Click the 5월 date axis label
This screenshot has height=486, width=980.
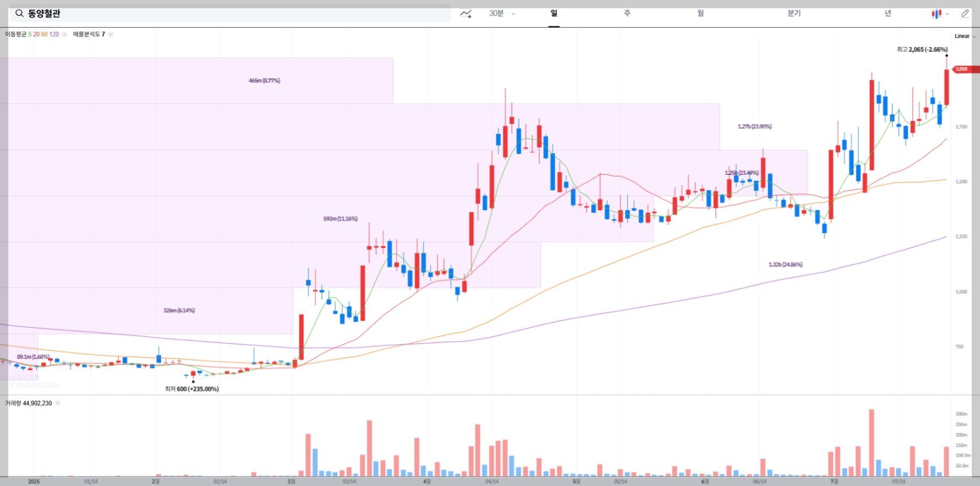pyautogui.click(x=576, y=482)
